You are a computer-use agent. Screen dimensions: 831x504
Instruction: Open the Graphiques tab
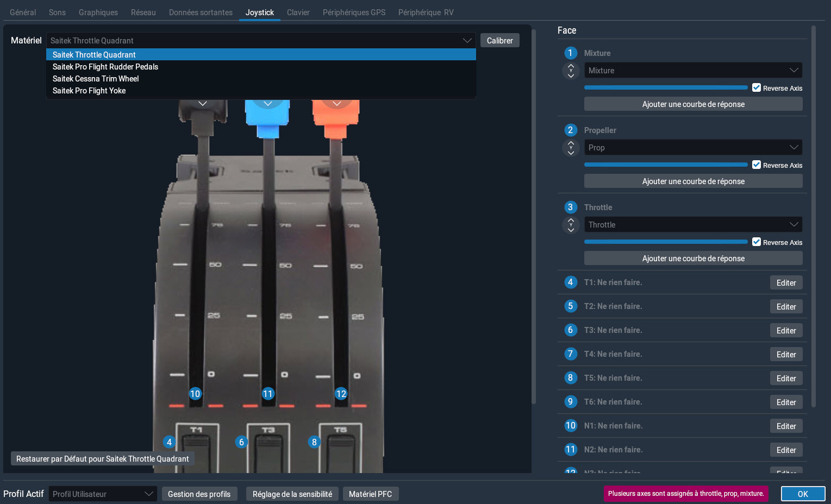98,12
